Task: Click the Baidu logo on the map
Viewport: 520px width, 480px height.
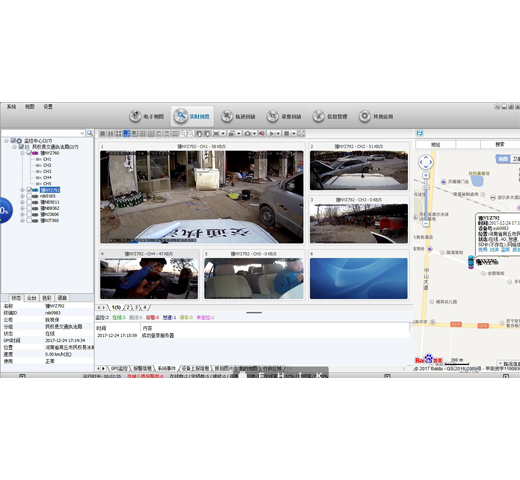Action: (x=429, y=359)
